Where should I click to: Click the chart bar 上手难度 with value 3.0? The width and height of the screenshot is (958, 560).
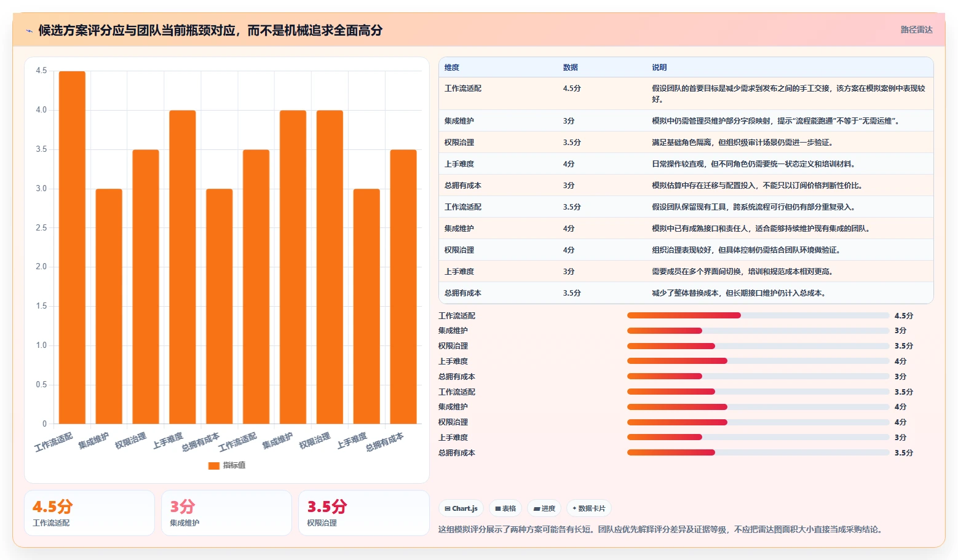point(366,306)
